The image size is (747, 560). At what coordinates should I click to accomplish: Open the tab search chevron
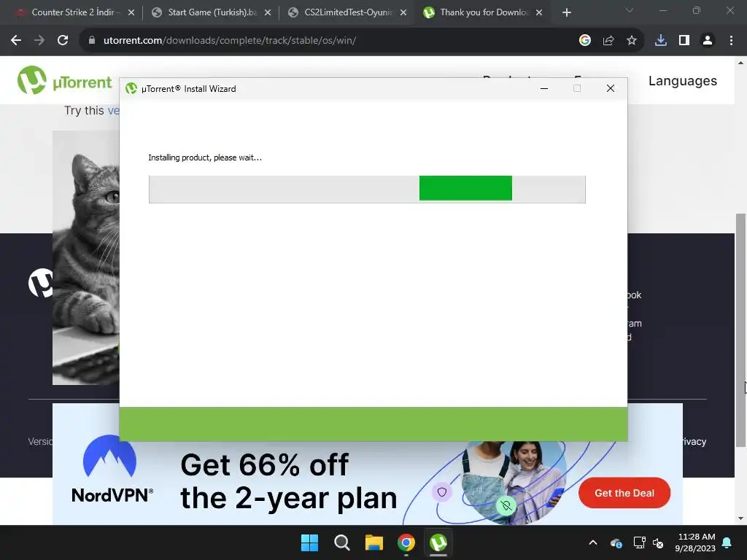630,10
